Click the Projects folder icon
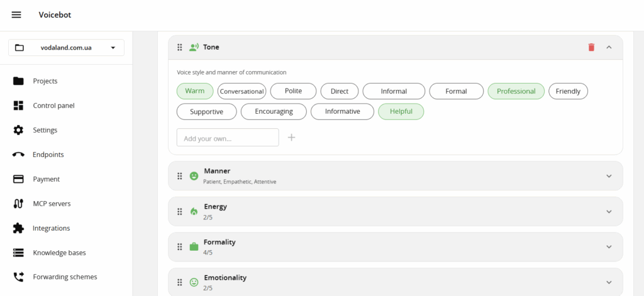Image resolution: width=644 pixels, height=296 pixels. tap(18, 81)
